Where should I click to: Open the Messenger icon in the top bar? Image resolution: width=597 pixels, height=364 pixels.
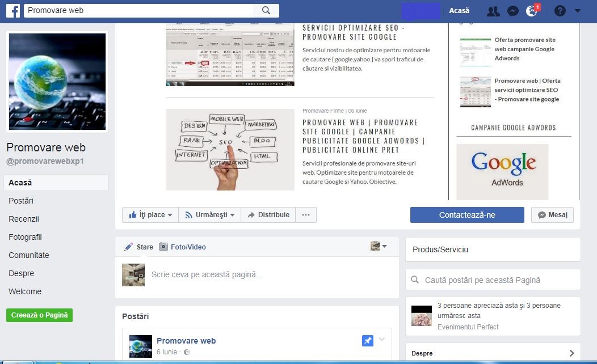point(513,11)
